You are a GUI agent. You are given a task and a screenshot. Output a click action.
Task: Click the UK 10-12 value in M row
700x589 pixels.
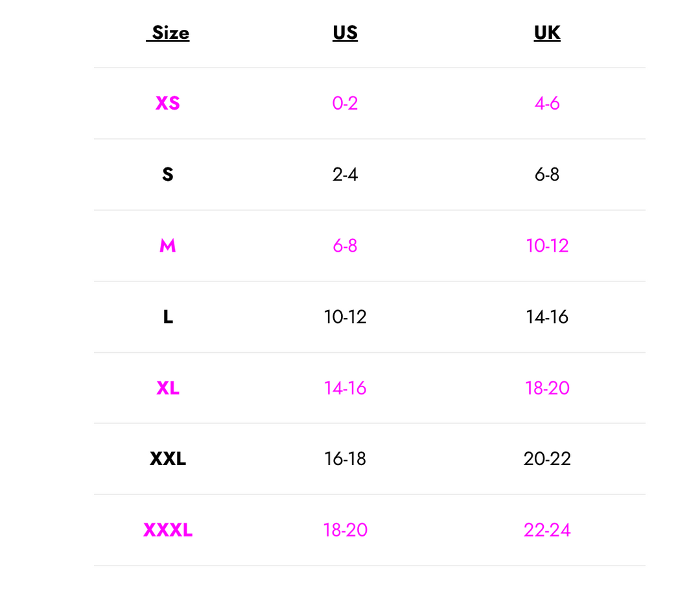(x=547, y=246)
